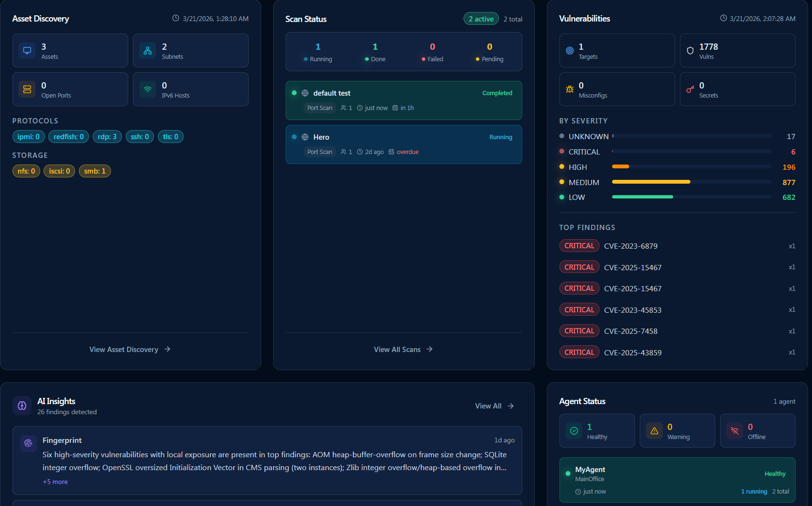This screenshot has width=812, height=506.
Task: Click the 26 findings detected text
Action: click(x=67, y=412)
